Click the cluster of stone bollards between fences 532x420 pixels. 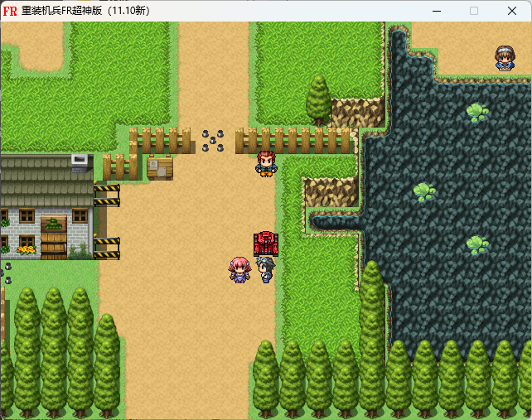pyautogui.click(x=213, y=140)
